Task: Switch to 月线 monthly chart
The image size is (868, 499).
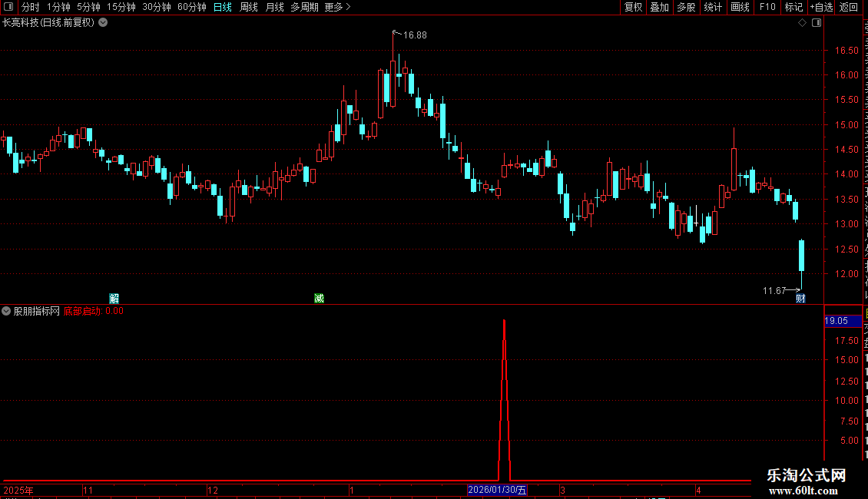Action: [x=274, y=7]
